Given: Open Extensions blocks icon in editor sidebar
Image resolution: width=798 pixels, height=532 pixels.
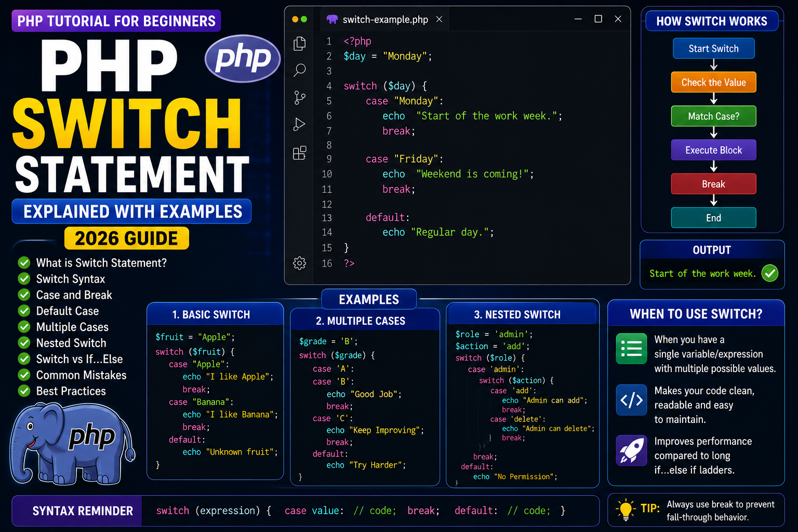Looking at the screenshot, I should 300,153.
